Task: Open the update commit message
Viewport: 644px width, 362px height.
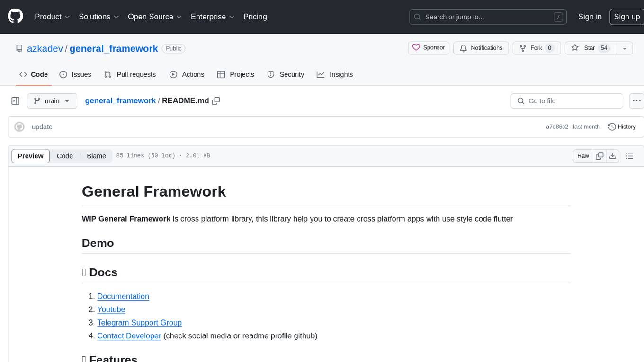Action: [x=42, y=127]
